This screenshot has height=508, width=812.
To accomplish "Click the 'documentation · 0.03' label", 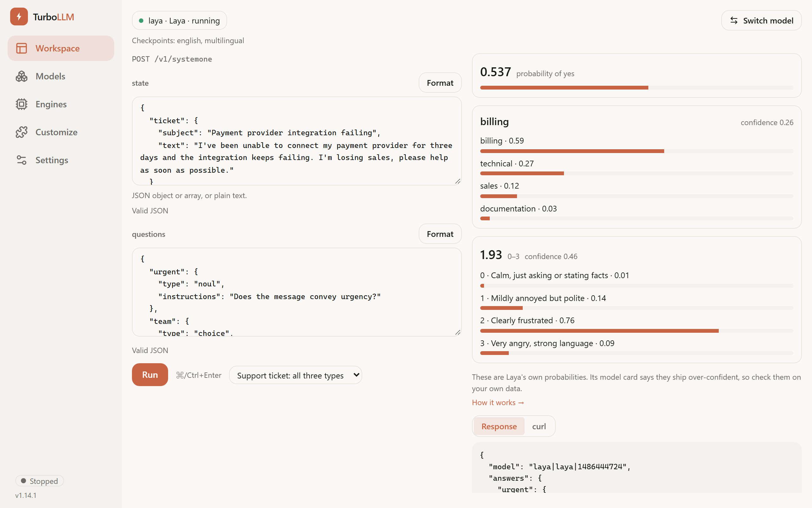I will point(518,209).
